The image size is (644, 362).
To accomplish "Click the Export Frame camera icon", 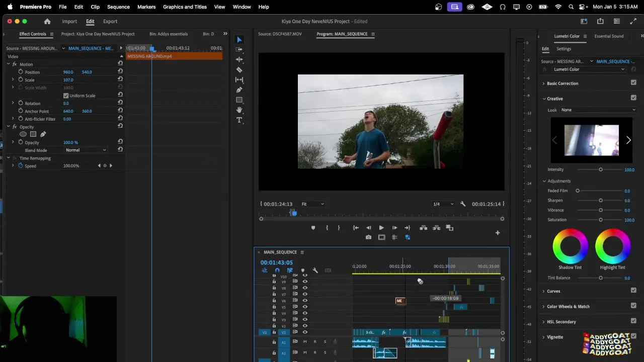I will pos(368,237).
